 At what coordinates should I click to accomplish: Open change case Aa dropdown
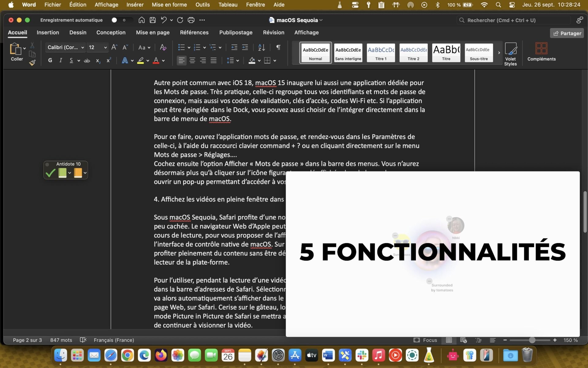coord(144,48)
